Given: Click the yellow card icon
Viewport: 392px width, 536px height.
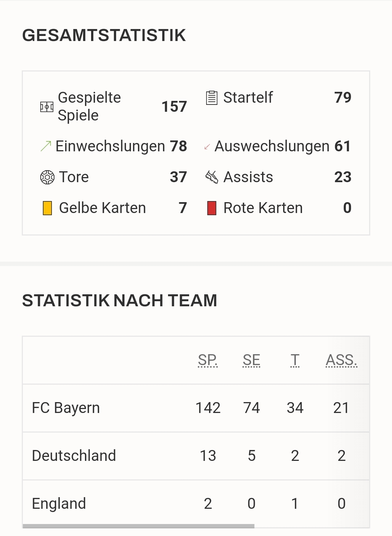Looking at the screenshot, I should 47,208.
